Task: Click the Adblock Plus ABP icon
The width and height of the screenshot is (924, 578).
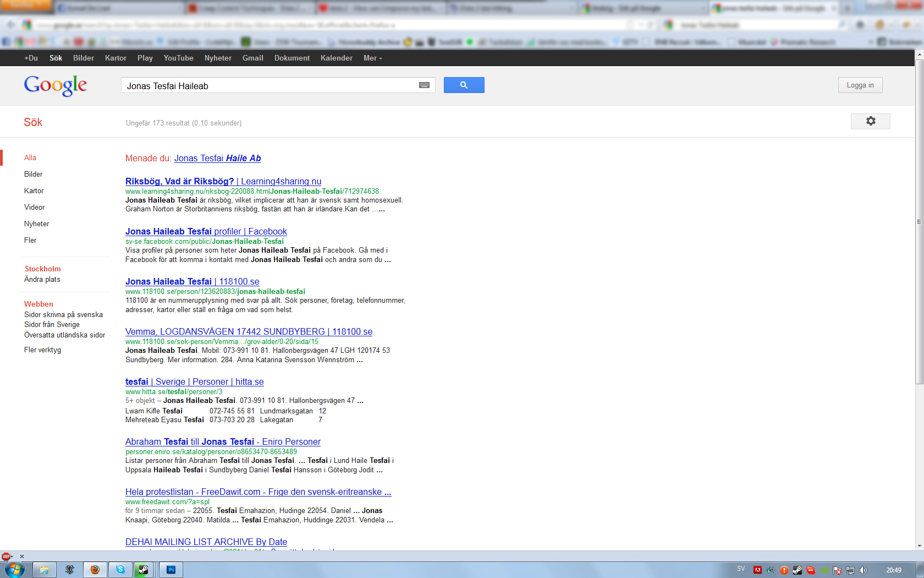Action: coord(6,557)
